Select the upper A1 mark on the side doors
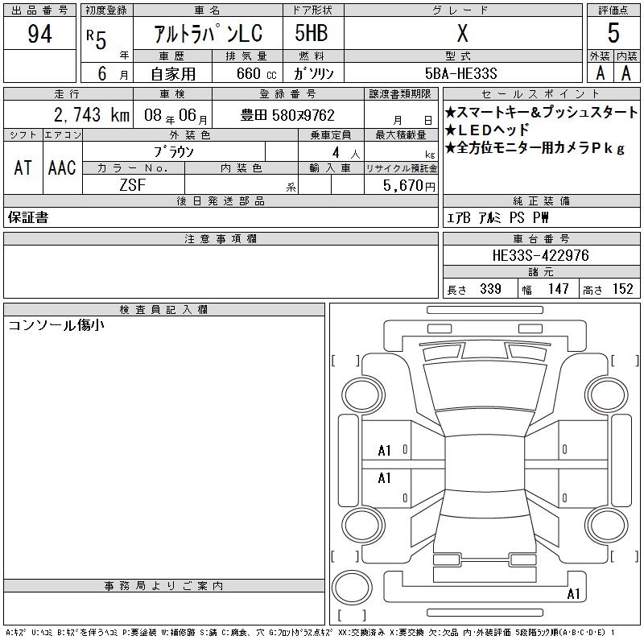This screenshot has width=644, height=644. pos(385,451)
